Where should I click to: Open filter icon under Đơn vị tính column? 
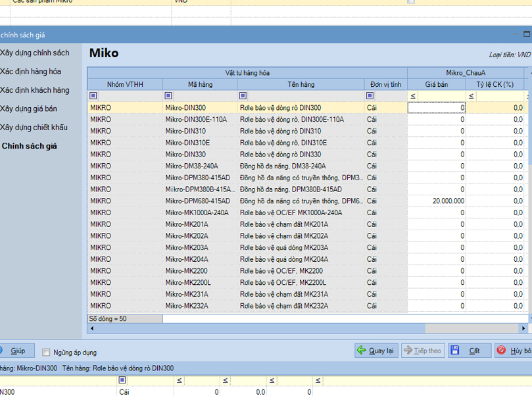[370, 95]
